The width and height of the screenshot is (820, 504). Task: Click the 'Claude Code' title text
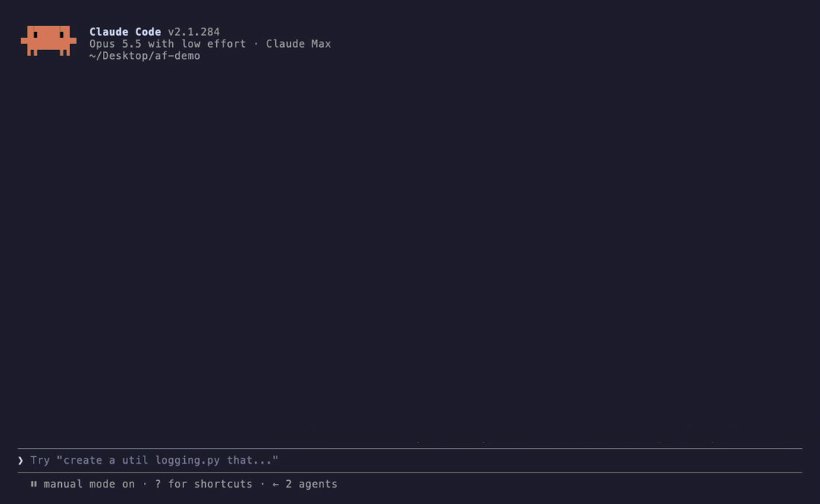pyautogui.click(x=125, y=32)
